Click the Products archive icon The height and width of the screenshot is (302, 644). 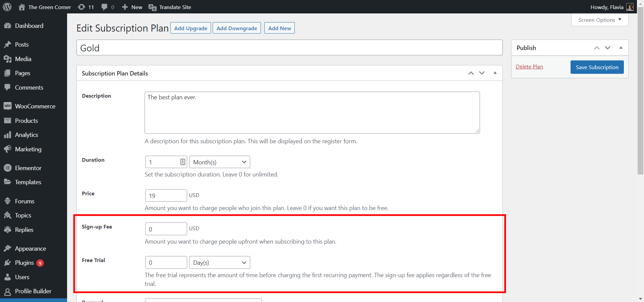point(7,121)
